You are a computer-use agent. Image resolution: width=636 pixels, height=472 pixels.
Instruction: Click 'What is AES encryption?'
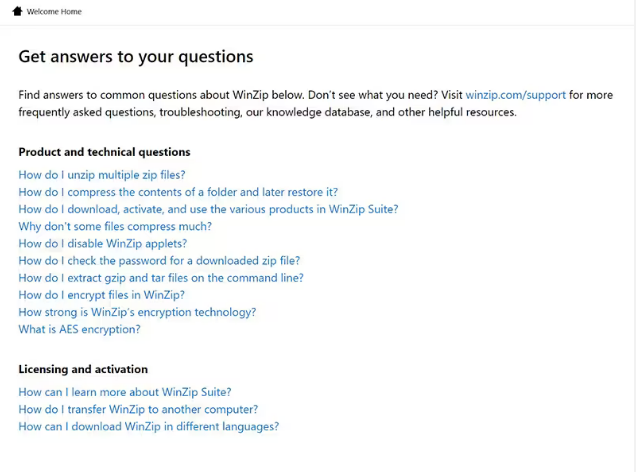pyautogui.click(x=79, y=329)
